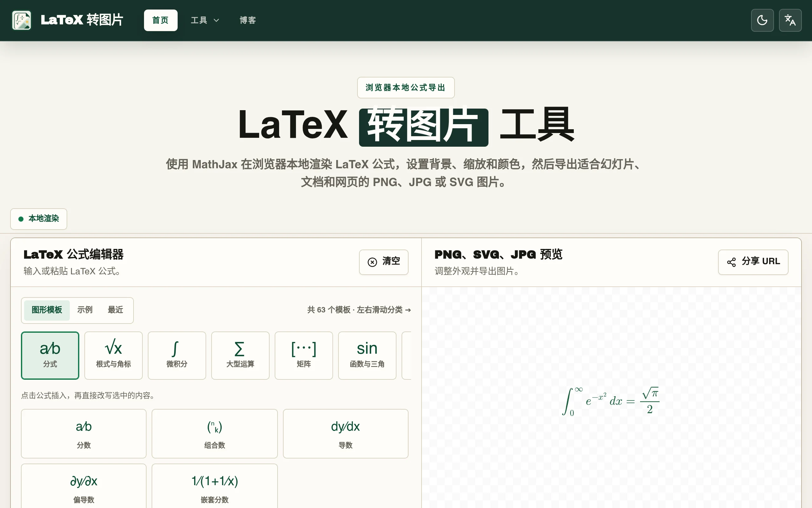Go to the 首页 nav tab
Screen dimensions: 812x508
tap(160, 20)
